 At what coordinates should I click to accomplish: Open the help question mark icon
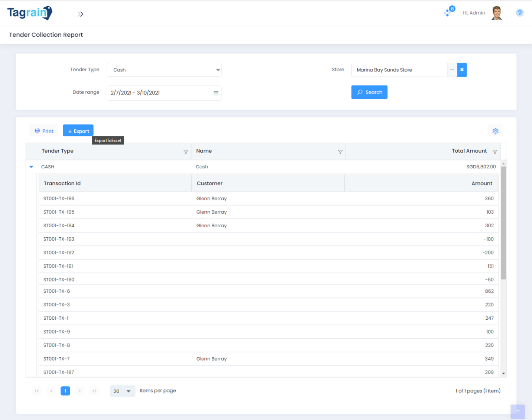pos(519,13)
